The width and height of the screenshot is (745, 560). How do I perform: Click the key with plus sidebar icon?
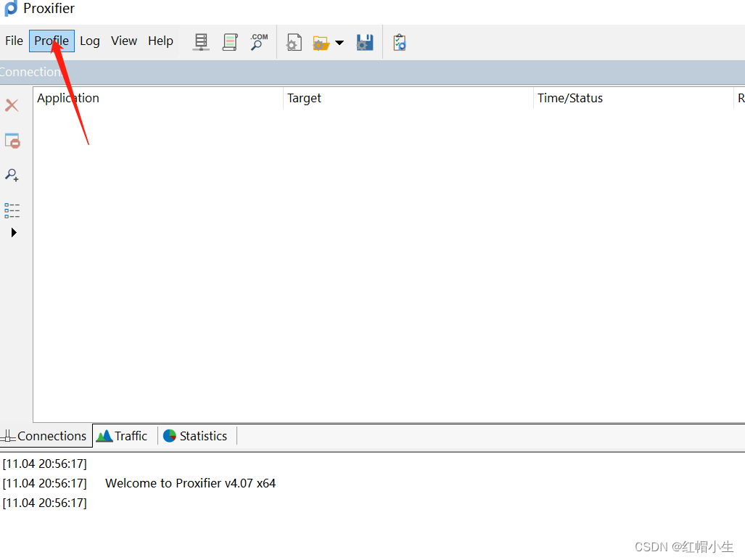pyautogui.click(x=12, y=175)
